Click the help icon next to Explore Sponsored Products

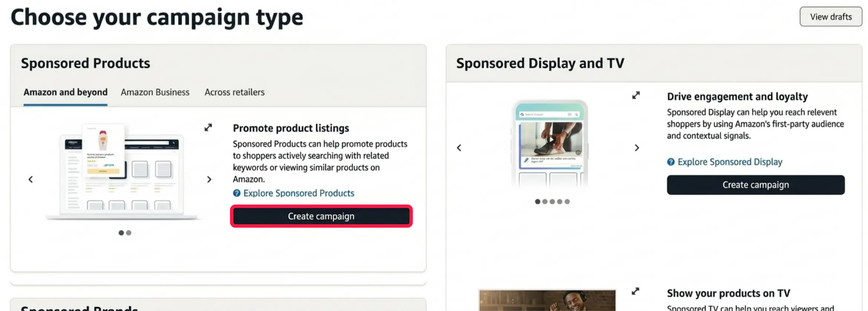[x=236, y=193]
